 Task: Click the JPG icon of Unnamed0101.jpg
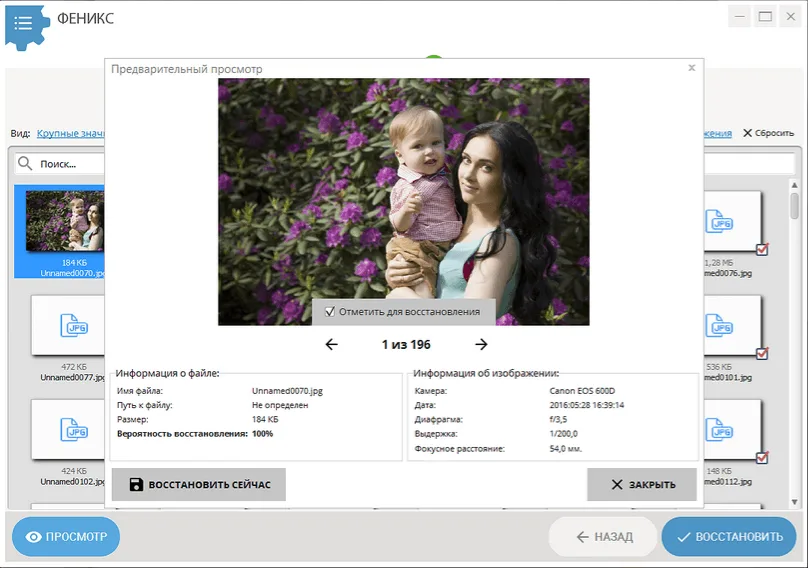(x=720, y=325)
